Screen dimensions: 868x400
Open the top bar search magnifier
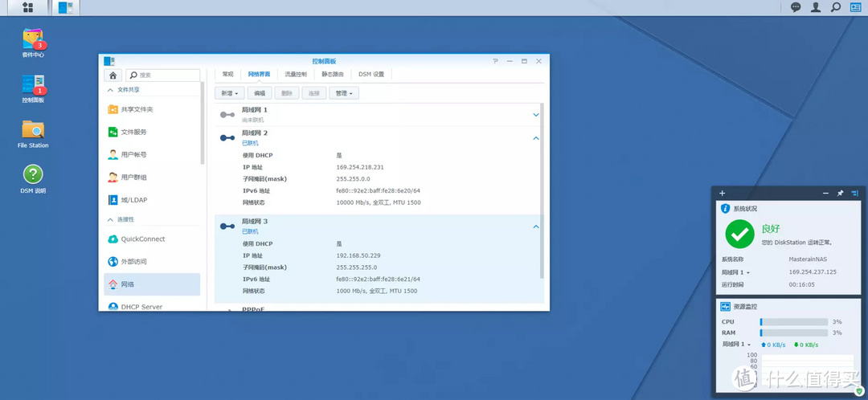[x=836, y=7]
